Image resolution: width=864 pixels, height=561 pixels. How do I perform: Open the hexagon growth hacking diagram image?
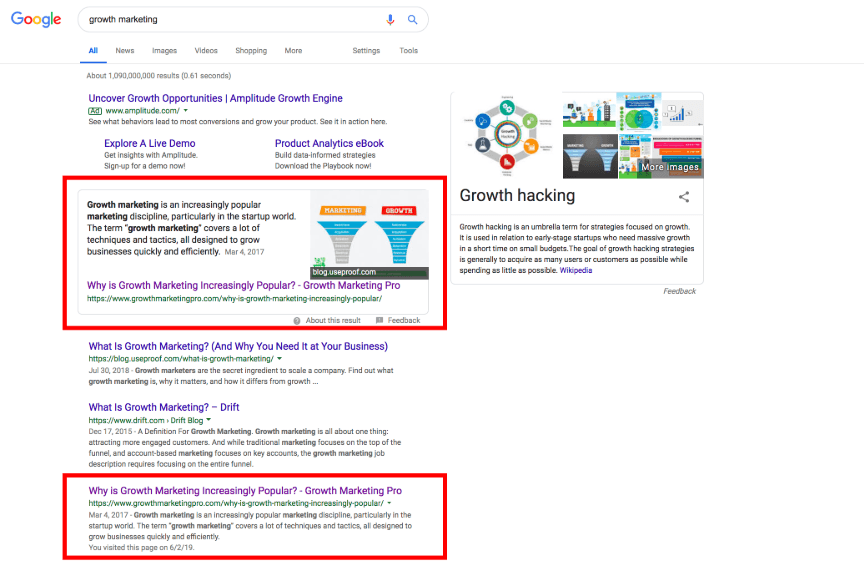coord(507,136)
